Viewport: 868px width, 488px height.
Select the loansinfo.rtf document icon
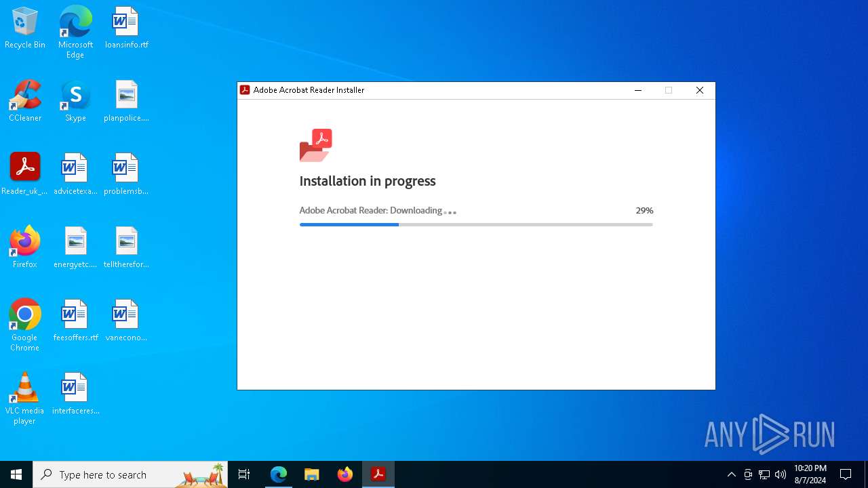pos(126,28)
